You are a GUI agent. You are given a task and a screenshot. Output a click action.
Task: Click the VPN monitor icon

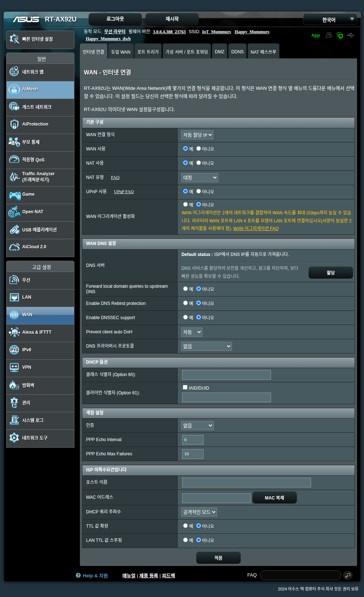tap(14, 367)
